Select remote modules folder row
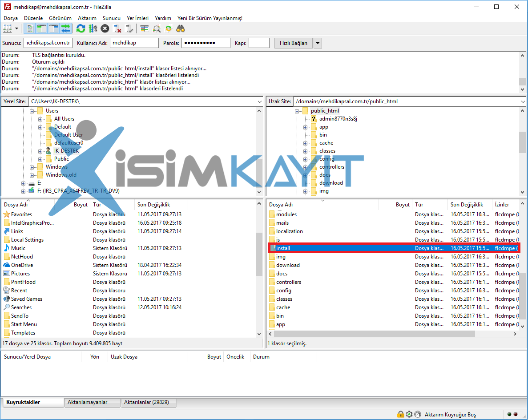528x420 pixels. click(394, 214)
